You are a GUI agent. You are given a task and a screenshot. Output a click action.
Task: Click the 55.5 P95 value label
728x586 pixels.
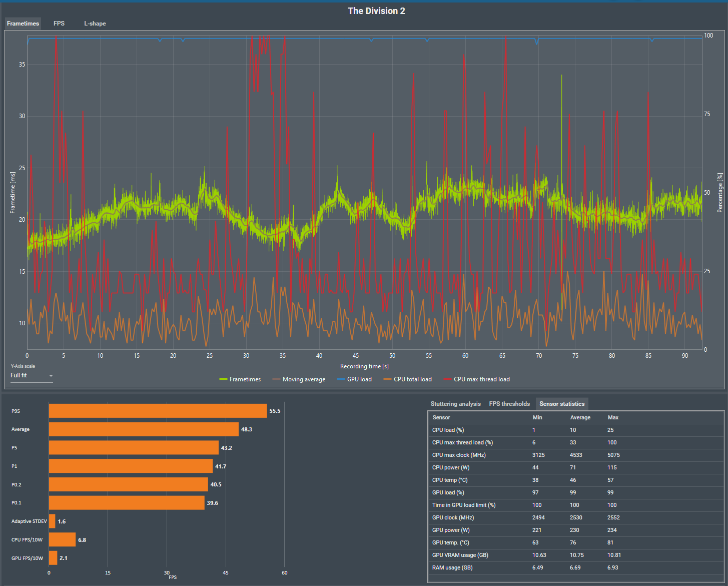coord(275,411)
